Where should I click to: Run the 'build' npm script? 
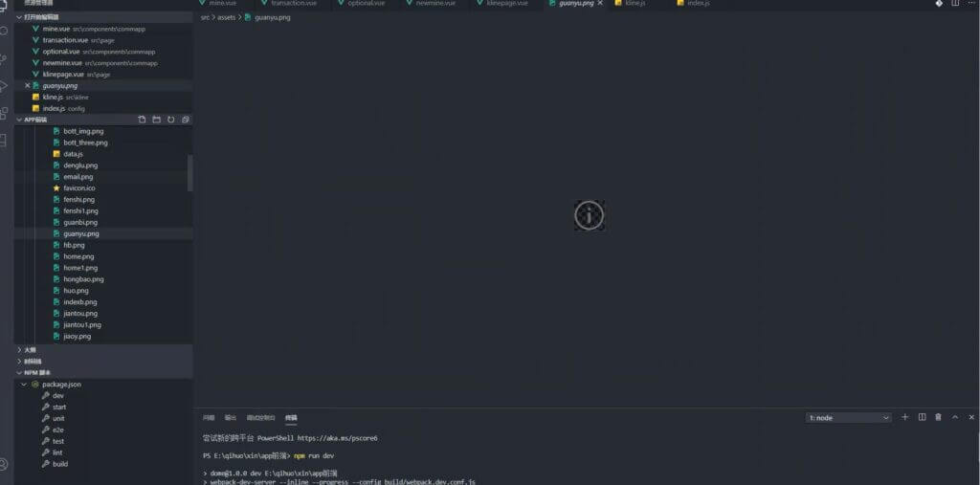click(60, 464)
